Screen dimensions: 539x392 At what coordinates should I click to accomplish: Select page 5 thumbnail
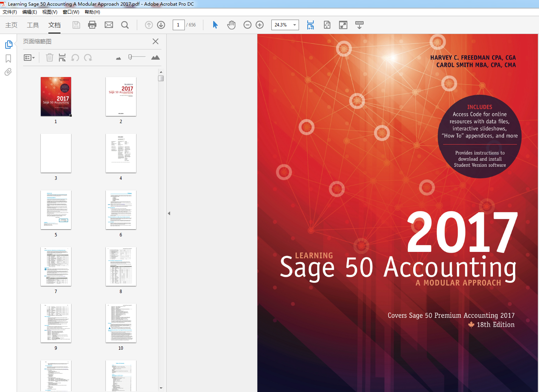pos(56,210)
